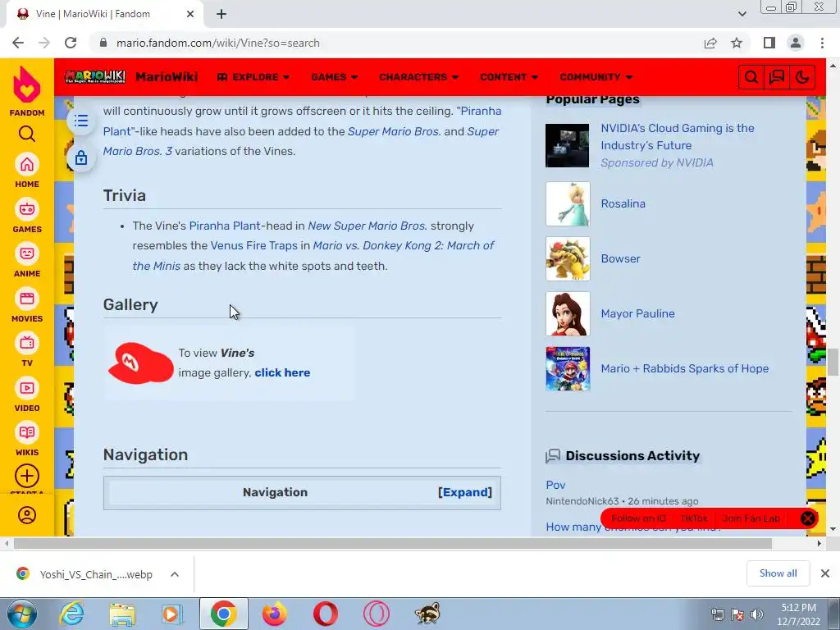Expand the Community dropdown menu
This screenshot has width=840, height=630.
596,77
